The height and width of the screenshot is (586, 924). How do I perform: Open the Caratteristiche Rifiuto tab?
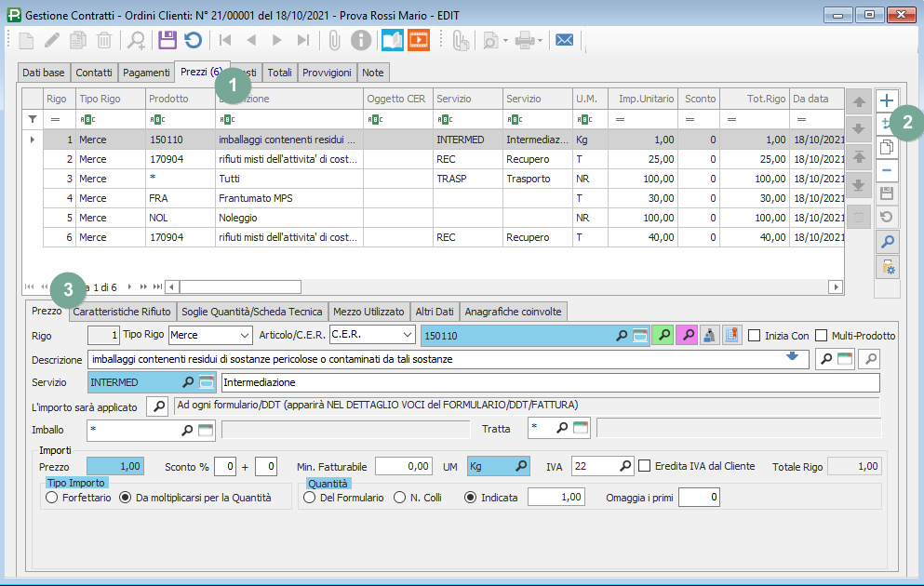click(x=123, y=312)
